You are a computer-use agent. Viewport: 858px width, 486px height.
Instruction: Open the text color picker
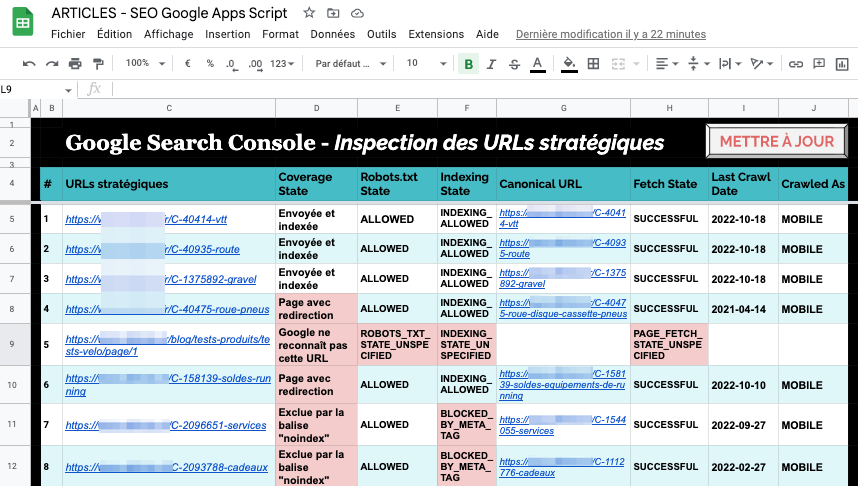(537, 64)
